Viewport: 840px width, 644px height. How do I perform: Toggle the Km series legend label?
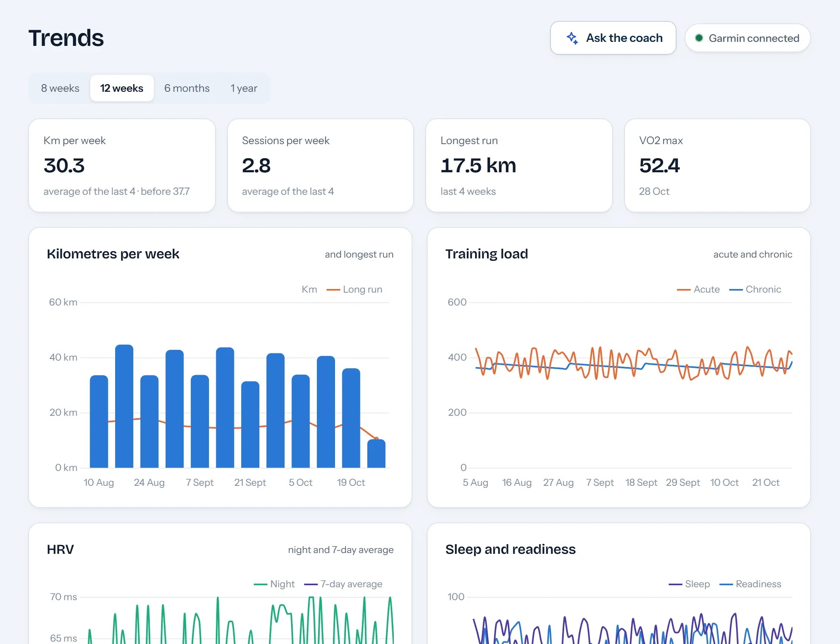click(x=309, y=289)
